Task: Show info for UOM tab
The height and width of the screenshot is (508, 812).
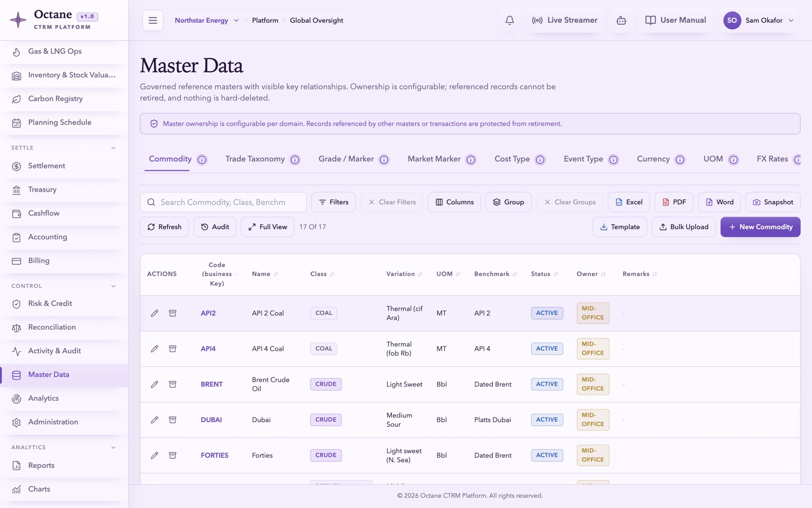Action: pos(733,160)
